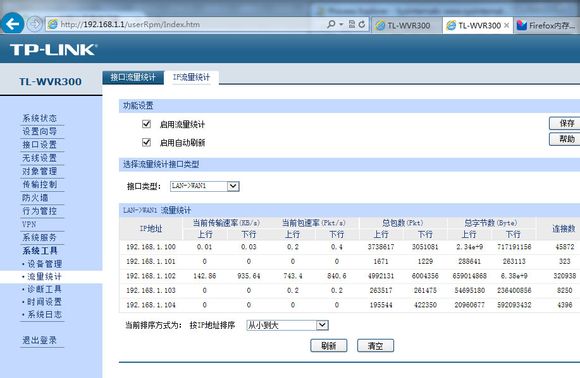Switch to the first TL-WVR300 browser tab
Screen dimensions: 580x378
[x=407, y=26]
